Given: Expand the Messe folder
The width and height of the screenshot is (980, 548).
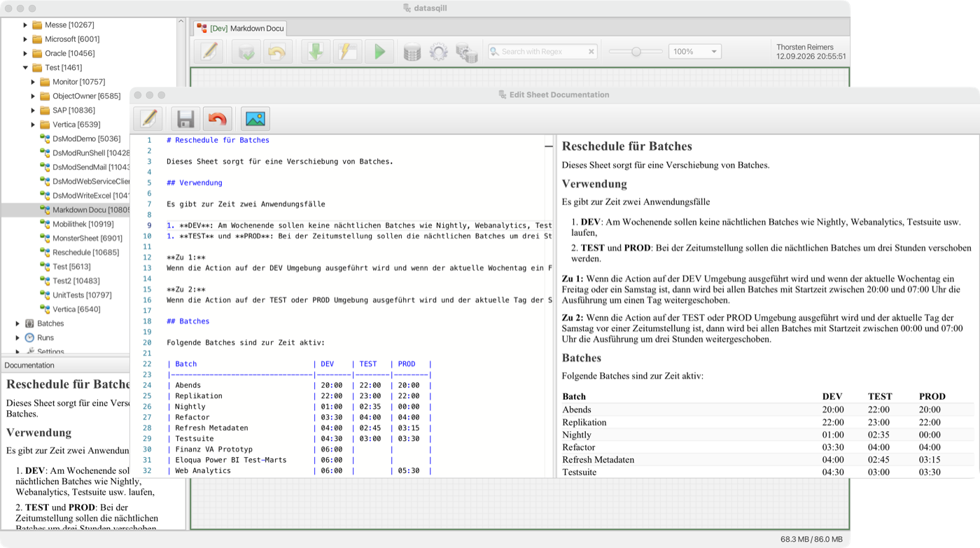Looking at the screenshot, I should coord(25,25).
